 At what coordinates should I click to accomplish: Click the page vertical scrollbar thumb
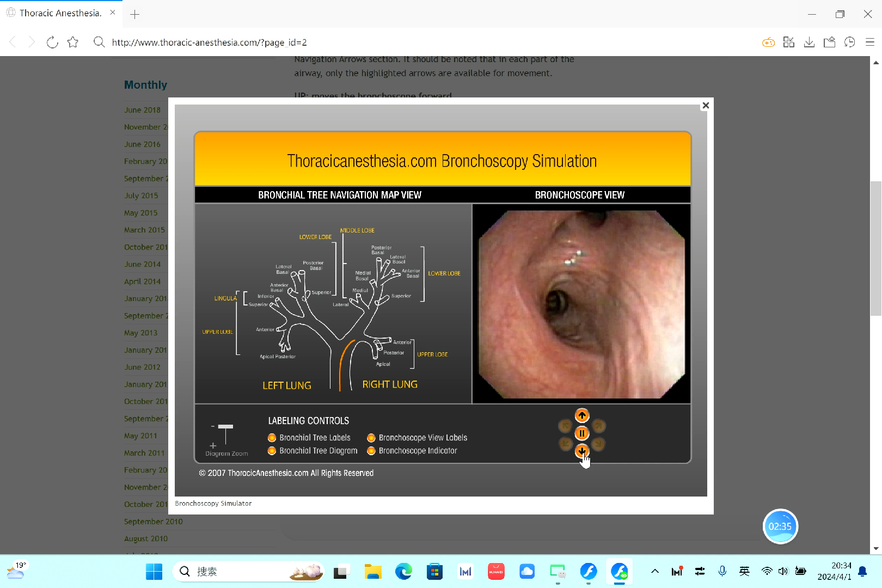tap(876, 248)
